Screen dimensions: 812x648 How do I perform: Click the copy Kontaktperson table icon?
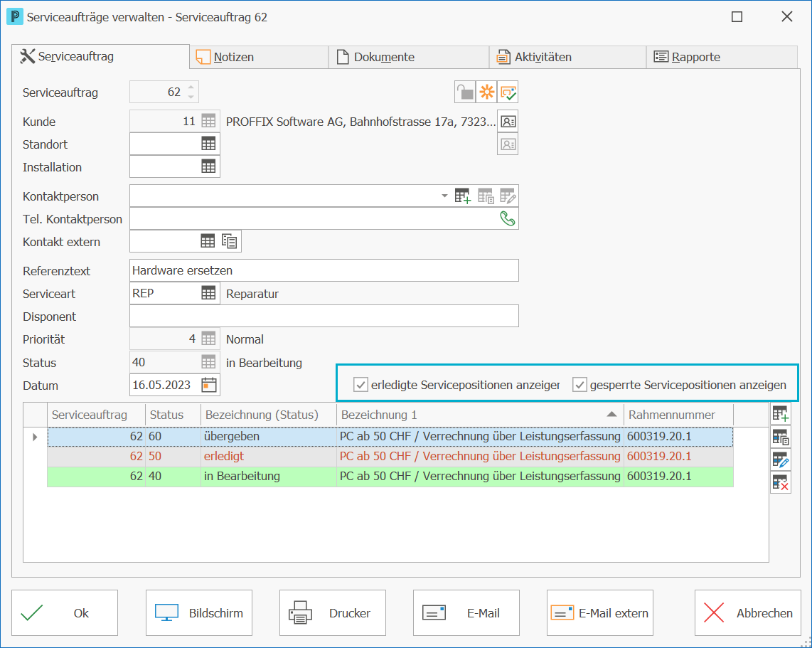click(486, 196)
